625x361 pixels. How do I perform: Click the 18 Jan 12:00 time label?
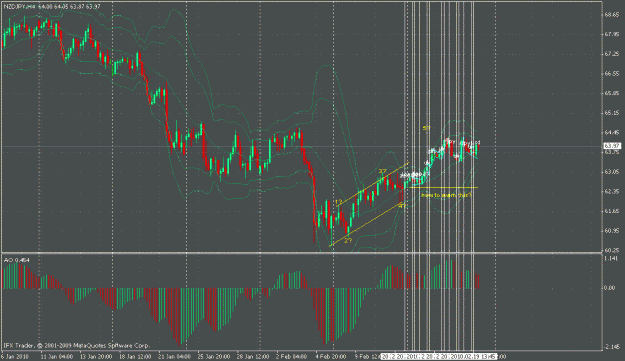pyautogui.click(x=136, y=356)
